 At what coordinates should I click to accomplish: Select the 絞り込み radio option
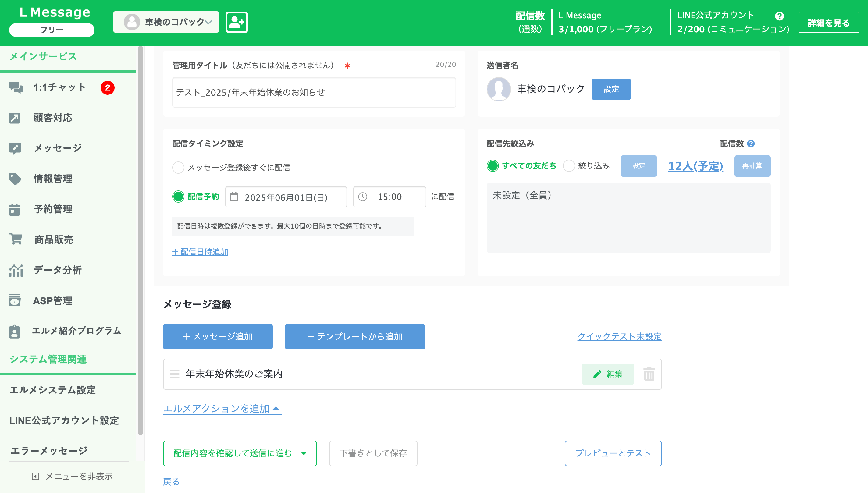click(569, 165)
